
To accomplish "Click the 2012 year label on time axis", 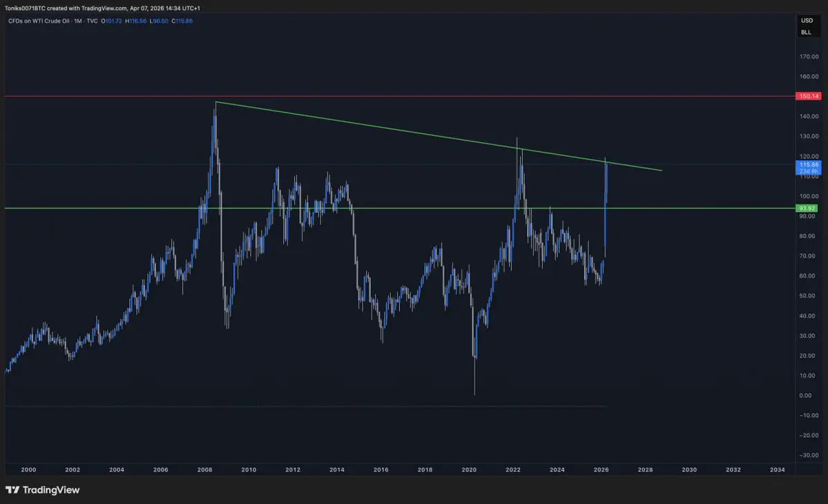I will (293, 469).
